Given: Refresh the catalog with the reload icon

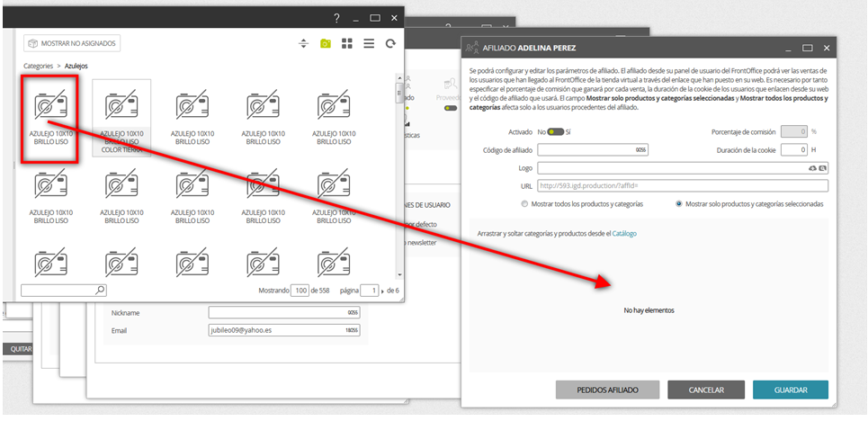Looking at the screenshot, I should [390, 44].
